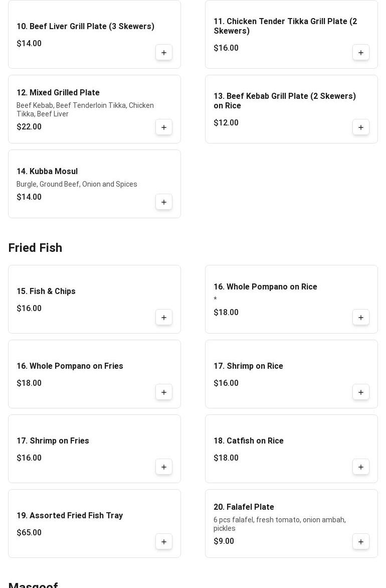Add Catfish on Rice to cart
This screenshot has height=588, width=386.
point(361,467)
